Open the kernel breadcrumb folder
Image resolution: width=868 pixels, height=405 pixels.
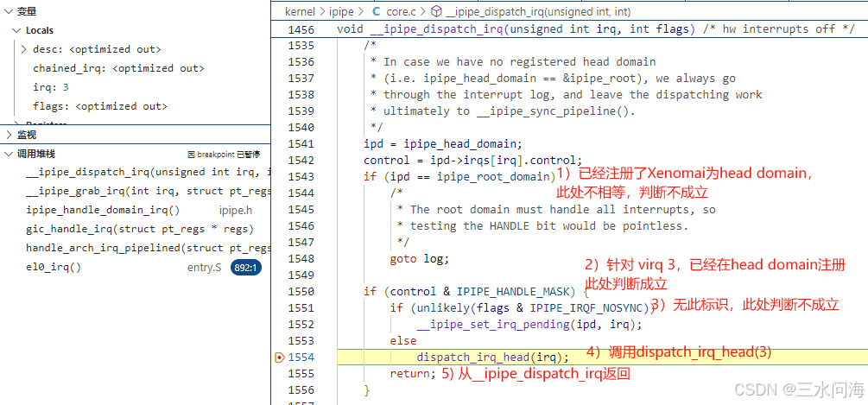coord(299,11)
